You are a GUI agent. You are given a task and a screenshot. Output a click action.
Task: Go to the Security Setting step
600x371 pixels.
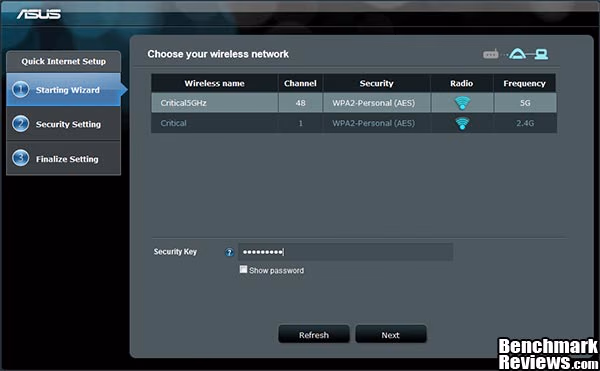point(64,124)
